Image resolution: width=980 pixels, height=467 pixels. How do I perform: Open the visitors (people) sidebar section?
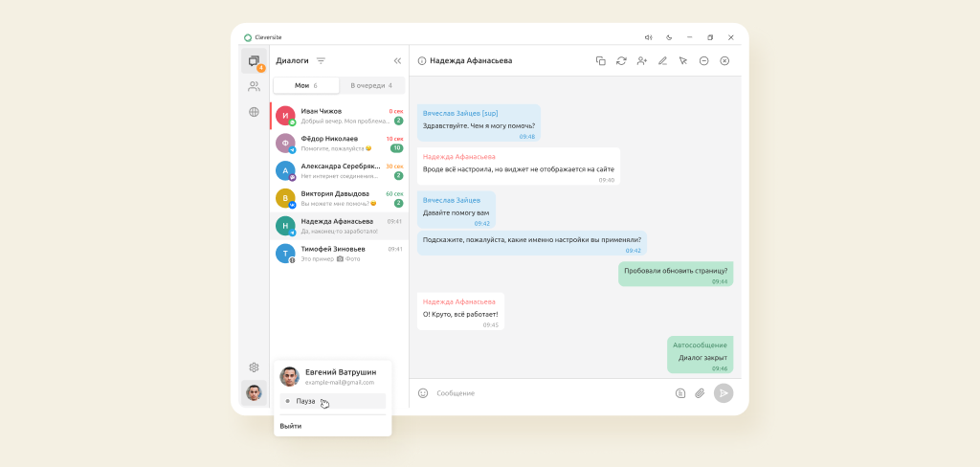254,86
